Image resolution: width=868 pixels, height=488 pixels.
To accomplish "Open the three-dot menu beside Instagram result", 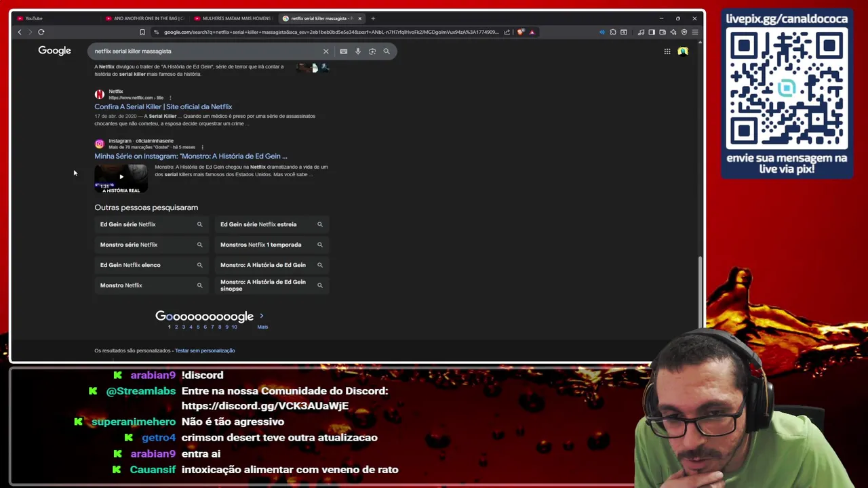I will 202,147.
